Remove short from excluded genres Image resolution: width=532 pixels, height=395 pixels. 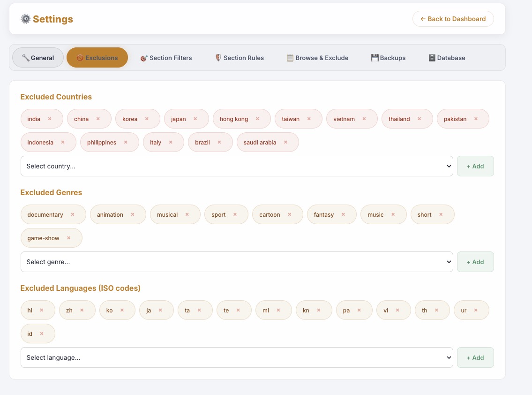point(441,215)
